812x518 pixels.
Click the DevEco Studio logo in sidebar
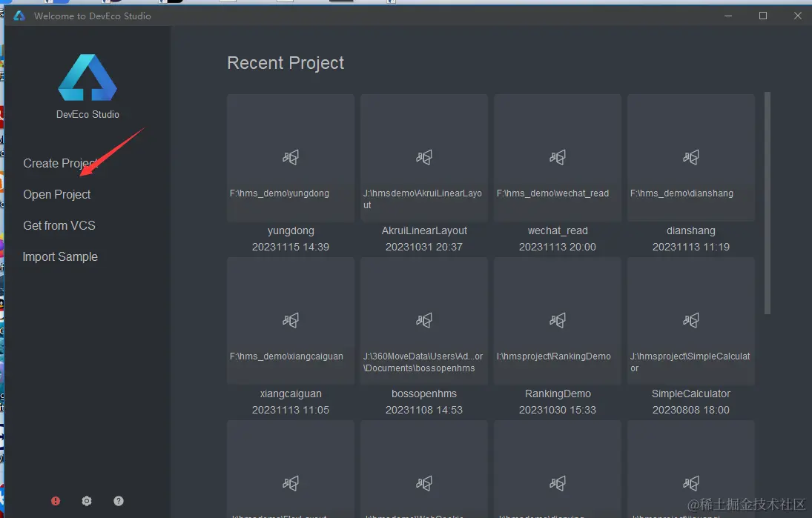(x=88, y=78)
